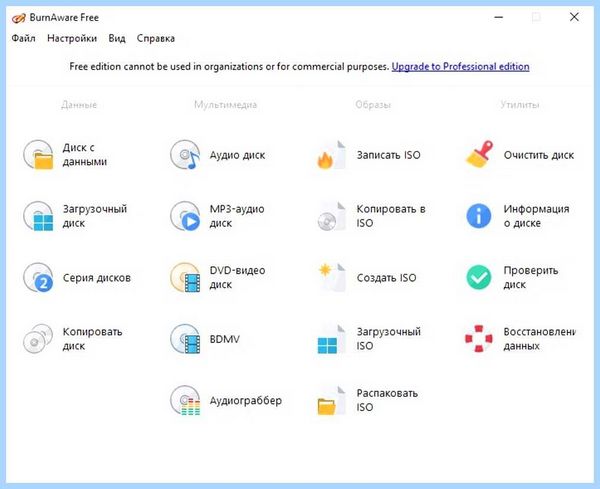Screen dimensions: 600x489
Task: Click the Загрузочный диск Windows disc icon
Action: point(38,216)
